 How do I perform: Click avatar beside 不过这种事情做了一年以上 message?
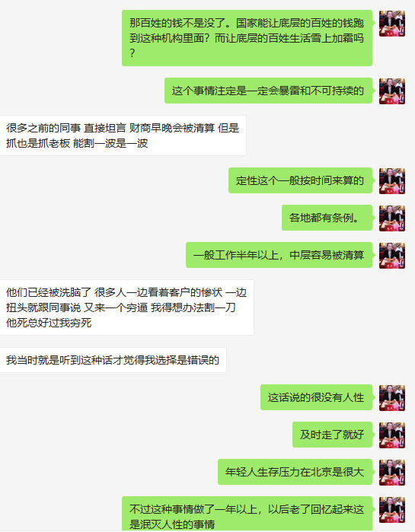click(392, 510)
